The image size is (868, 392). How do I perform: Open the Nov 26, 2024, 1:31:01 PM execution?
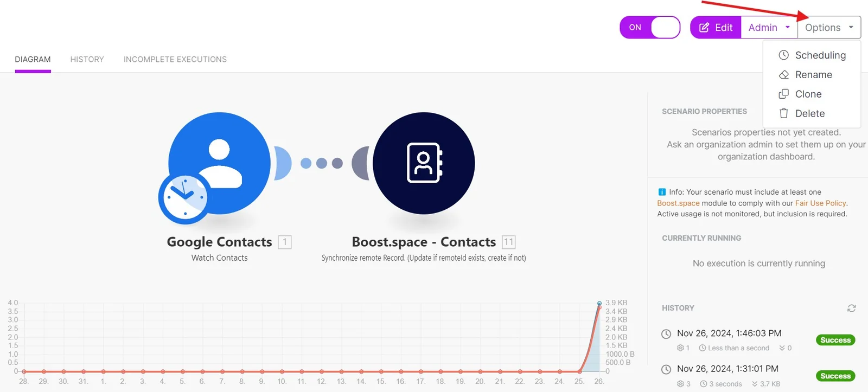[x=727, y=369]
